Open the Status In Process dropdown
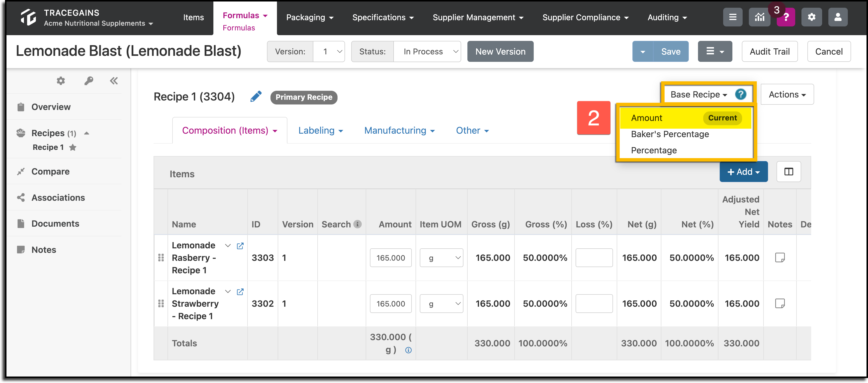The height and width of the screenshot is (383, 868). [427, 52]
